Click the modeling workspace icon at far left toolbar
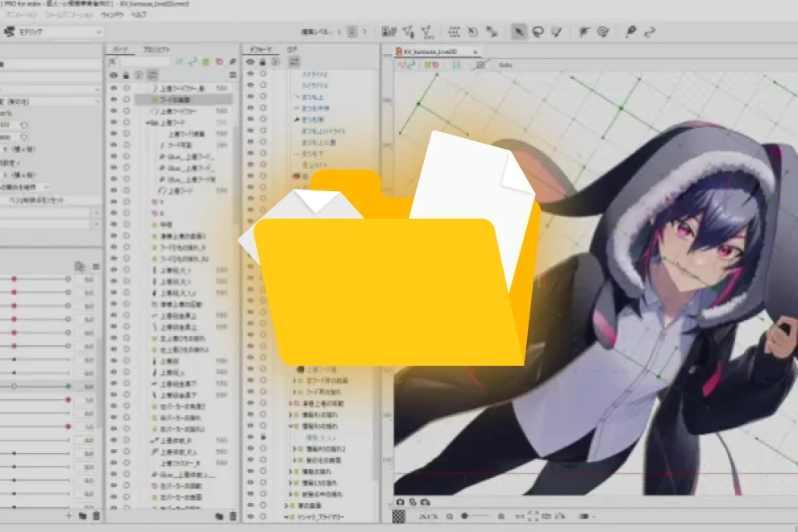Viewport: 798px width, 532px height. click(x=8, y=32)
